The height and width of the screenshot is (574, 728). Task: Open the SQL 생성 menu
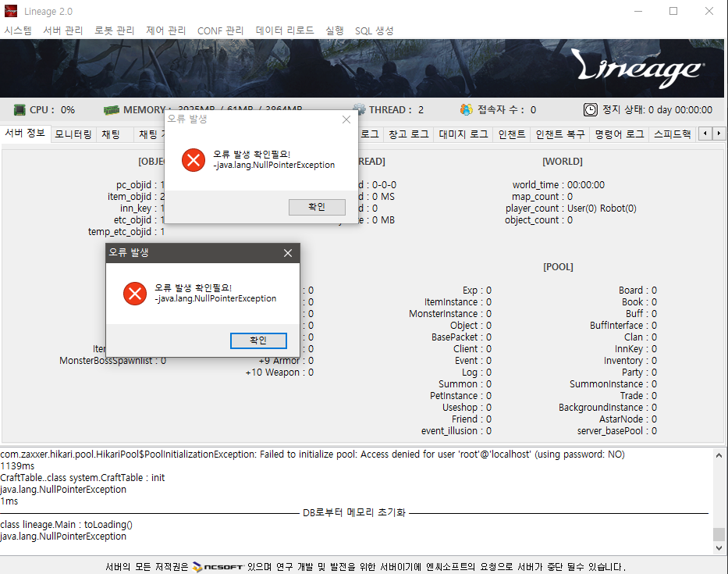[375, 30]
